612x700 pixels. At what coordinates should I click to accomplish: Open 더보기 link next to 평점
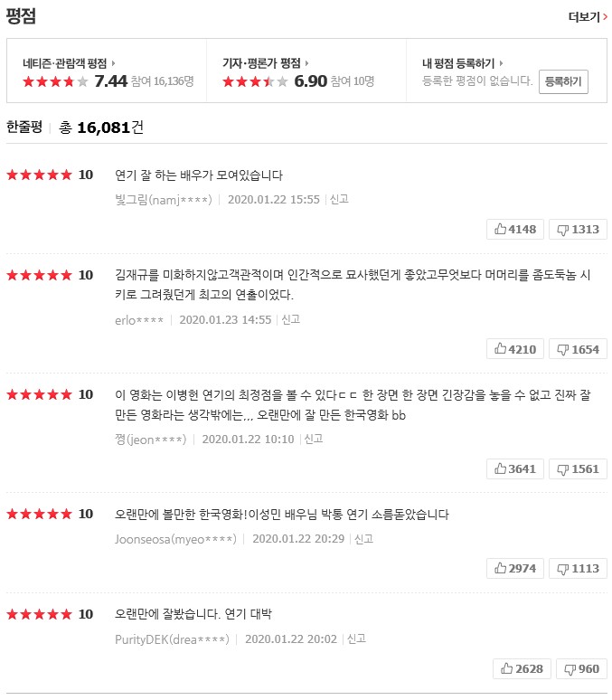588,17
